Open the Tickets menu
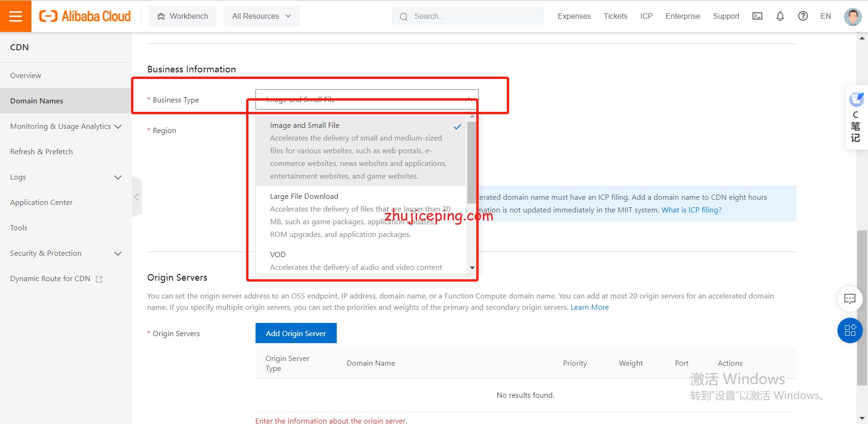 click(x=615, y=16)
